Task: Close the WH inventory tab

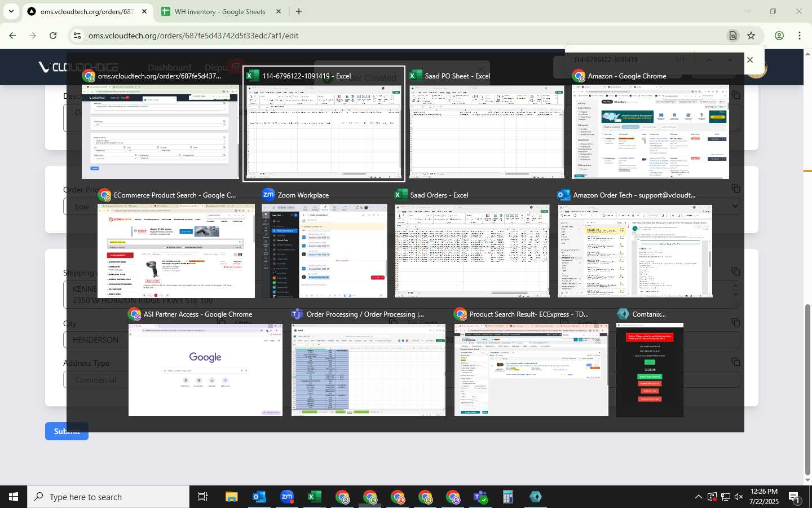Action: tap(279, 11)
